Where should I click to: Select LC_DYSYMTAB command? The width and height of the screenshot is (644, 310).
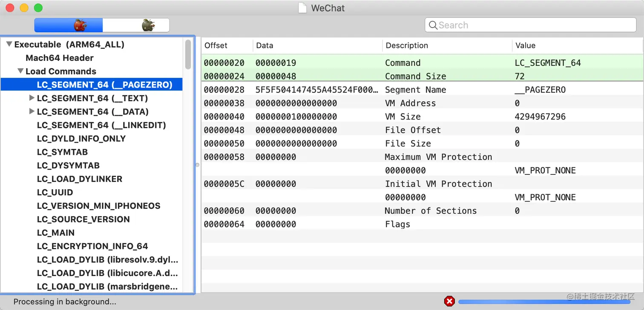68,165
